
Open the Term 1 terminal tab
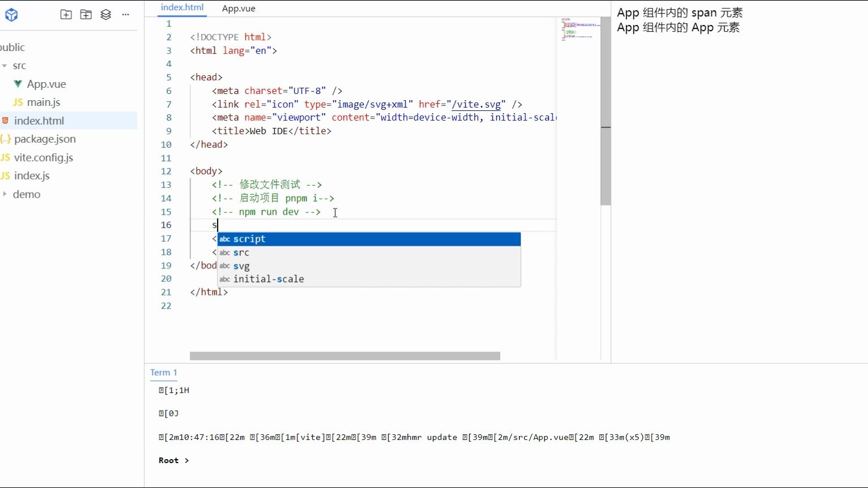click(x=164, y=373)
